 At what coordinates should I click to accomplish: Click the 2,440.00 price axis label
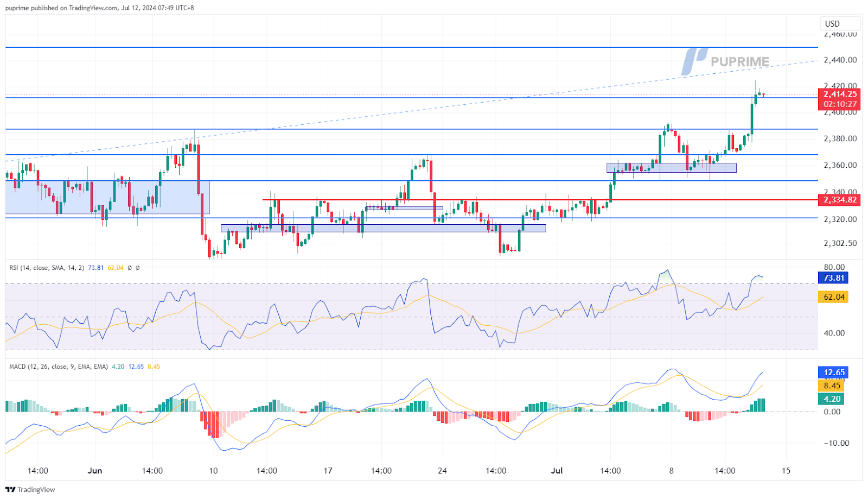point(840,60)
